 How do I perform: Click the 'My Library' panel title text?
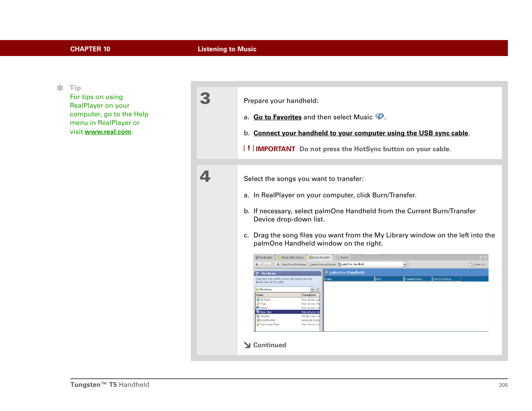[268, 274]
